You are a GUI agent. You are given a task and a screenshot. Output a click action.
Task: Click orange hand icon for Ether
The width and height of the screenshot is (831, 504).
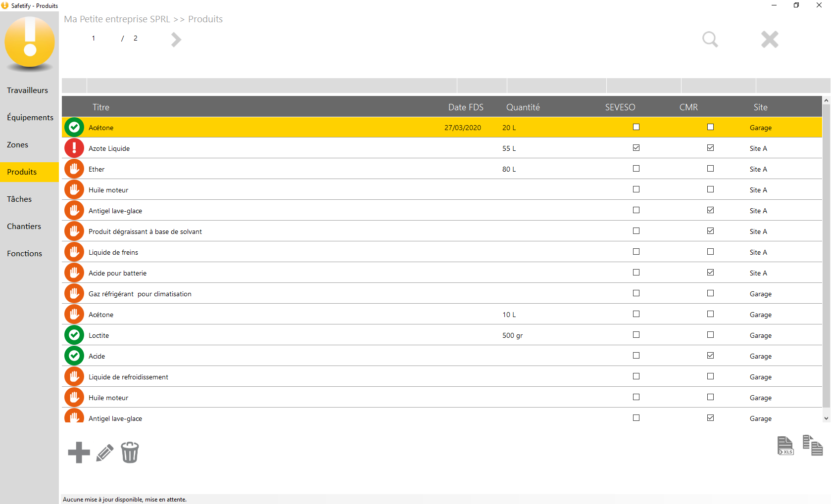coord(74,169)
